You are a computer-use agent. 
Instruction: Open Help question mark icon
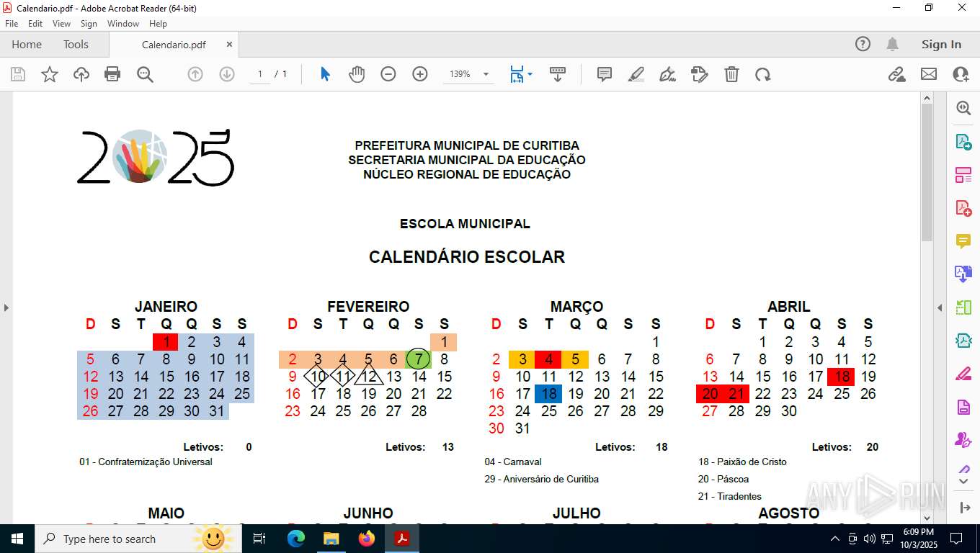coord(863,44)
